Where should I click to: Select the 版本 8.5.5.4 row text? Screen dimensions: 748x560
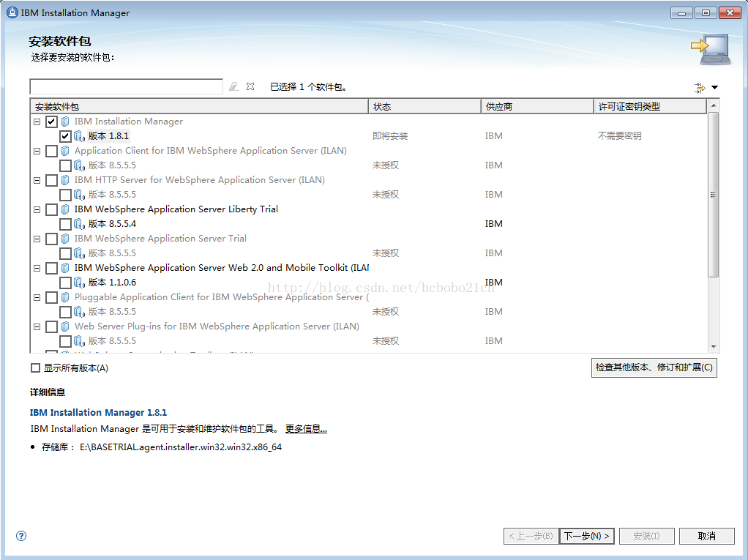pyautogui.click(x=112, y=224)
